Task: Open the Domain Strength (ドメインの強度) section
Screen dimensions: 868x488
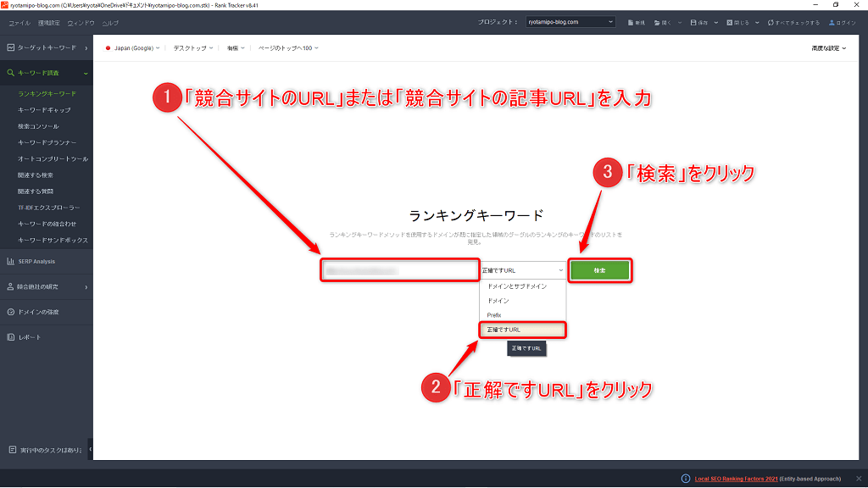Action: (38, 312)
